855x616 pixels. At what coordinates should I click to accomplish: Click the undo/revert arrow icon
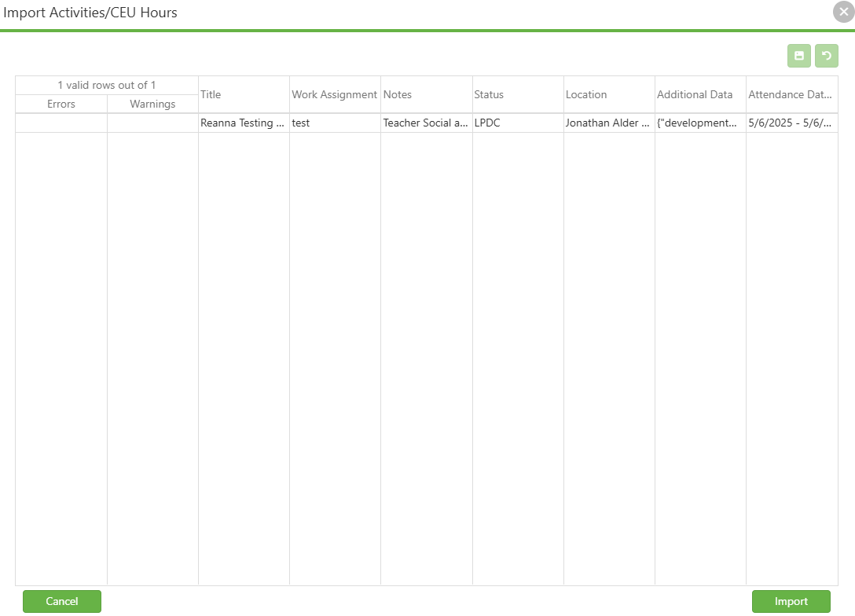pos(826,56)
